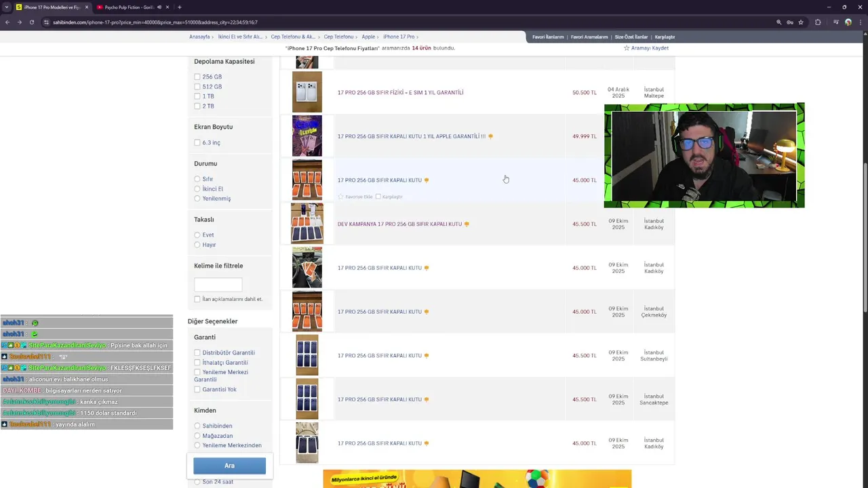Mute the Psycho Pulp Fiction tab audio
868x488 pixels.
click(x=159, y=7)
